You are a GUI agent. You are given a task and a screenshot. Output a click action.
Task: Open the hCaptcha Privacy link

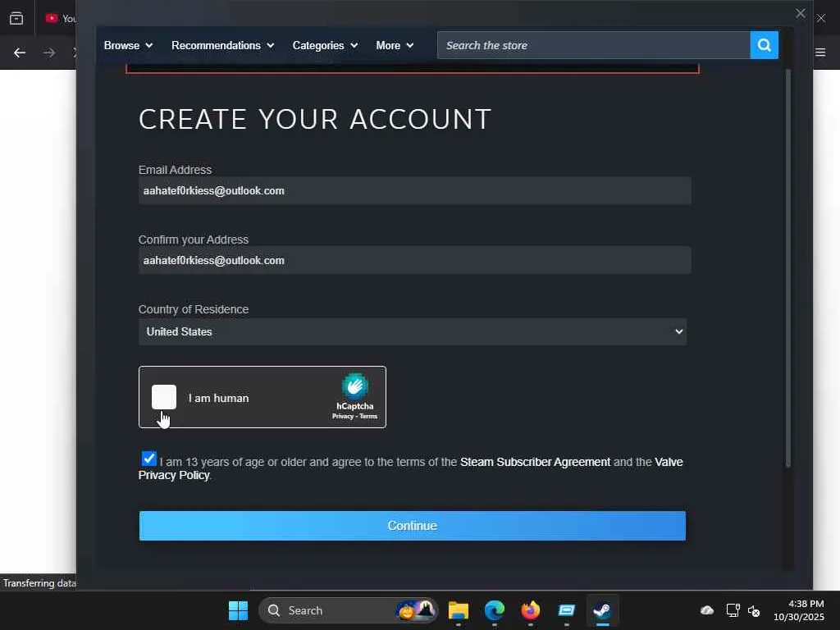[x=342, y=416]
